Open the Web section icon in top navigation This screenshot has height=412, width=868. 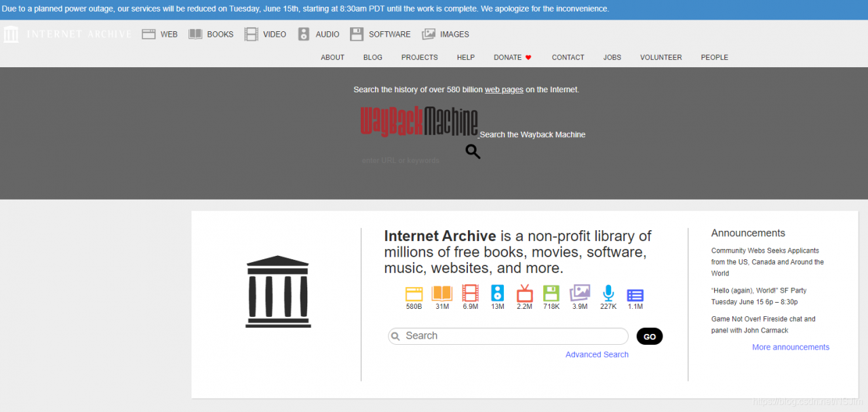click(x=149, y=34)
